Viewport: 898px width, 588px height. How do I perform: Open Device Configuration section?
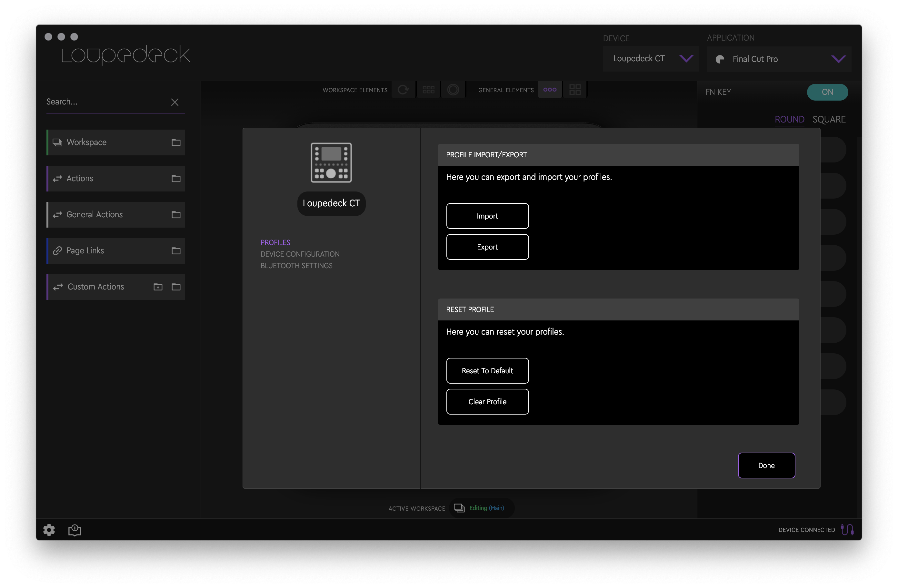300,254
